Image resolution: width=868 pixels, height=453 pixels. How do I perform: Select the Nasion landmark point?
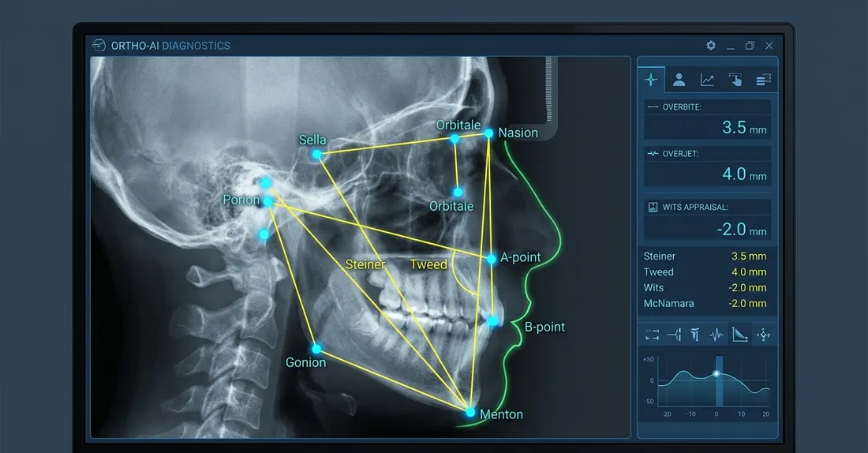(488, 133)
